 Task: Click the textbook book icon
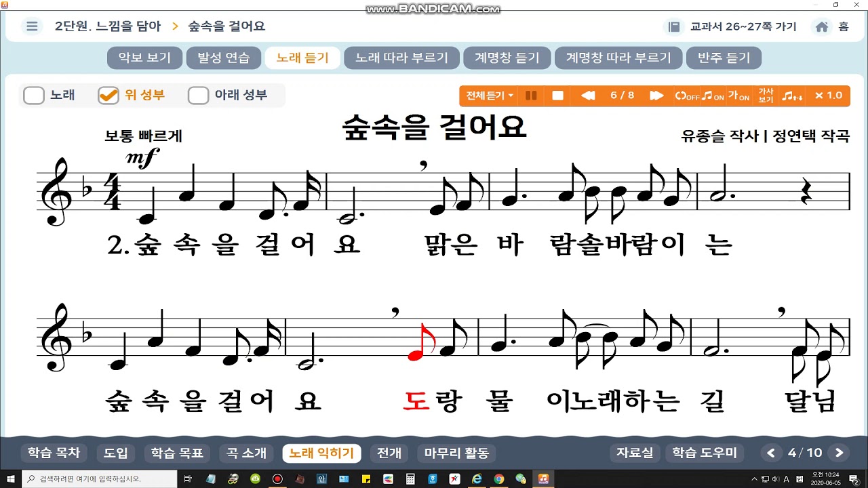(x=674, y=27)
